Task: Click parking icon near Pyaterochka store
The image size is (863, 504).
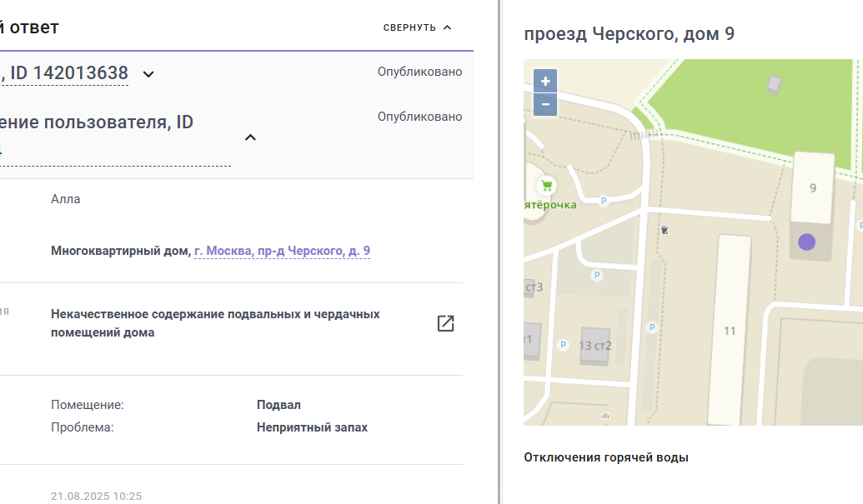Action: click(x=603, y=201)
